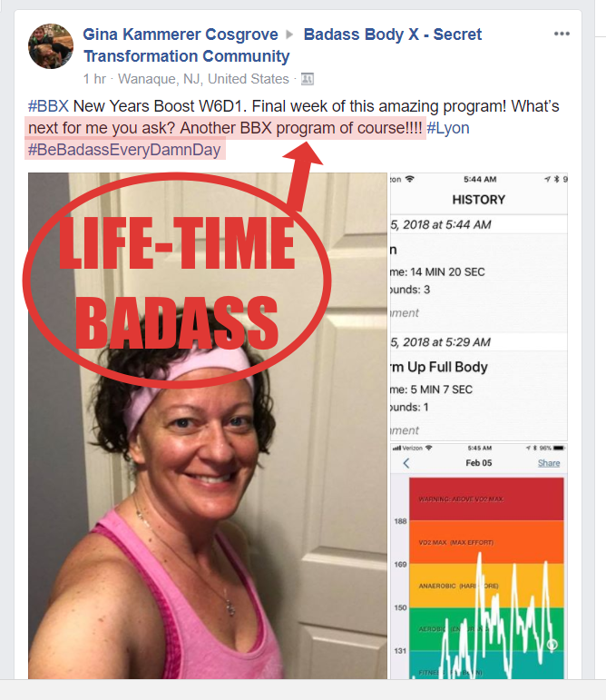This screenshot has height=700, width=606.
Task: Click the yellow Anaerobic zone band
Action: pos(486,586)
